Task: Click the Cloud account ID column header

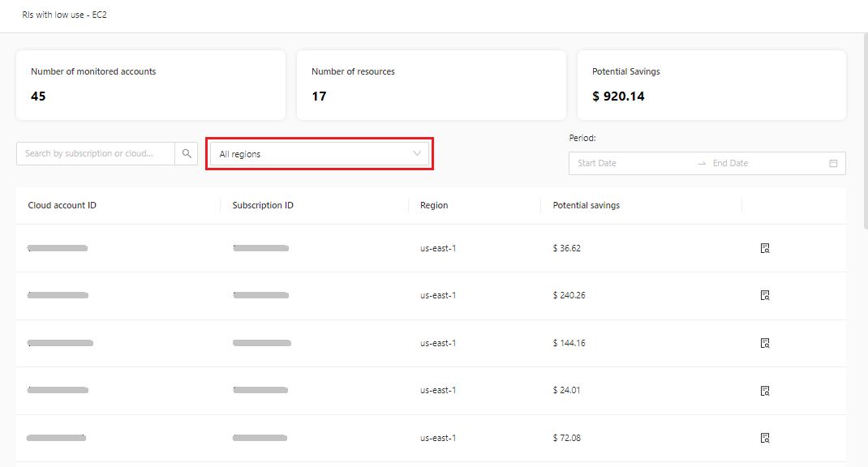Action: tap(62, 205)
